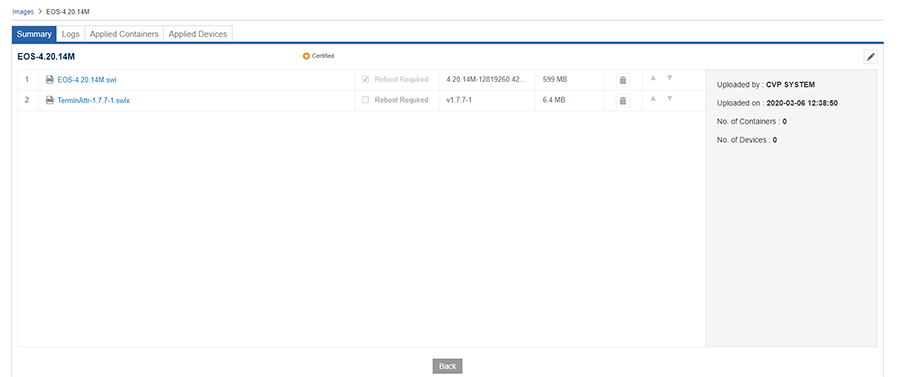Click the Back button

click(447, 366)
